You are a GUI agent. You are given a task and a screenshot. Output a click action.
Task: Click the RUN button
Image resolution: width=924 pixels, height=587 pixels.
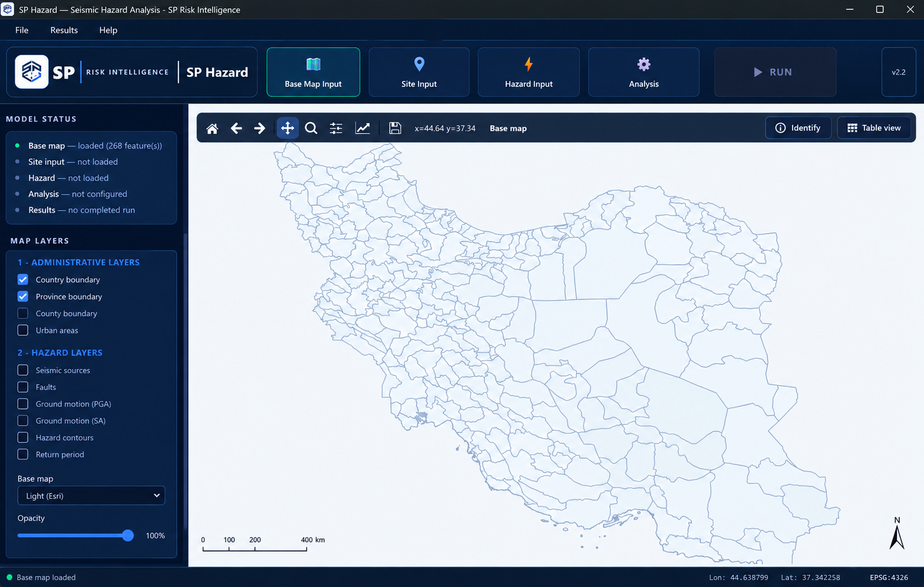point(775,72)
